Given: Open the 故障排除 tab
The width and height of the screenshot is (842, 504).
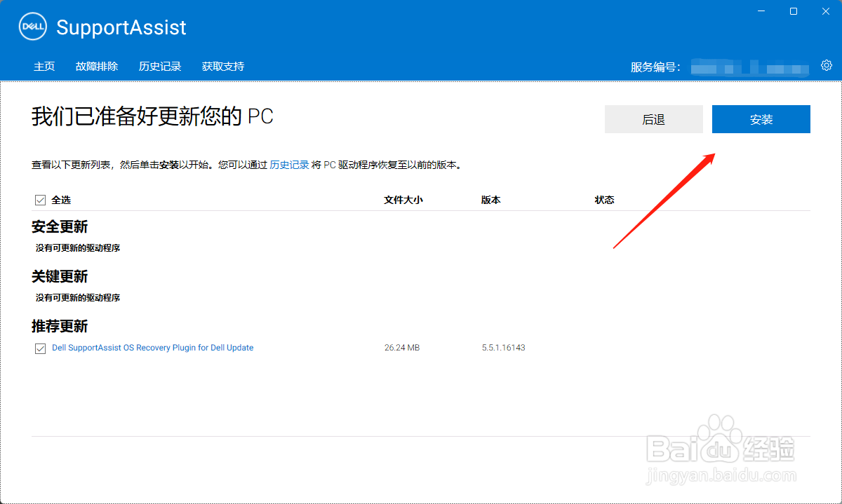Looking at the screenshot, I should [x=97, y=67].
